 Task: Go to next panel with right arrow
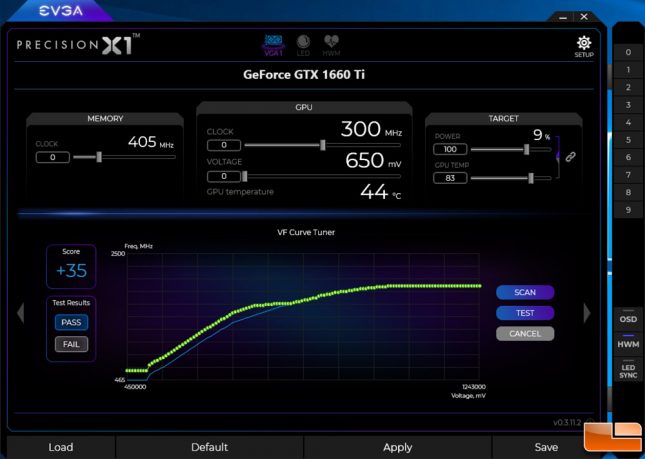pos(587,313)
